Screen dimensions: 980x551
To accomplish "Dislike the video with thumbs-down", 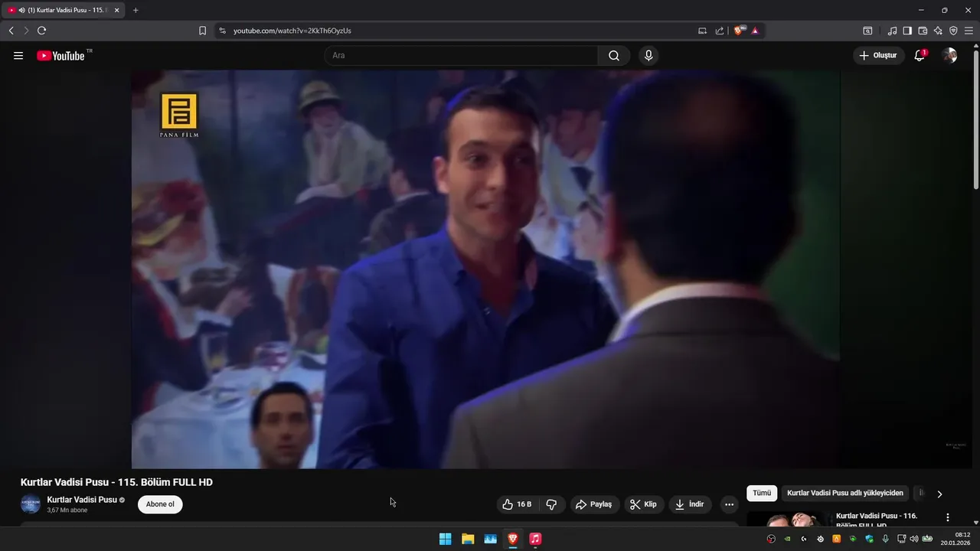I will coord(551,504).
